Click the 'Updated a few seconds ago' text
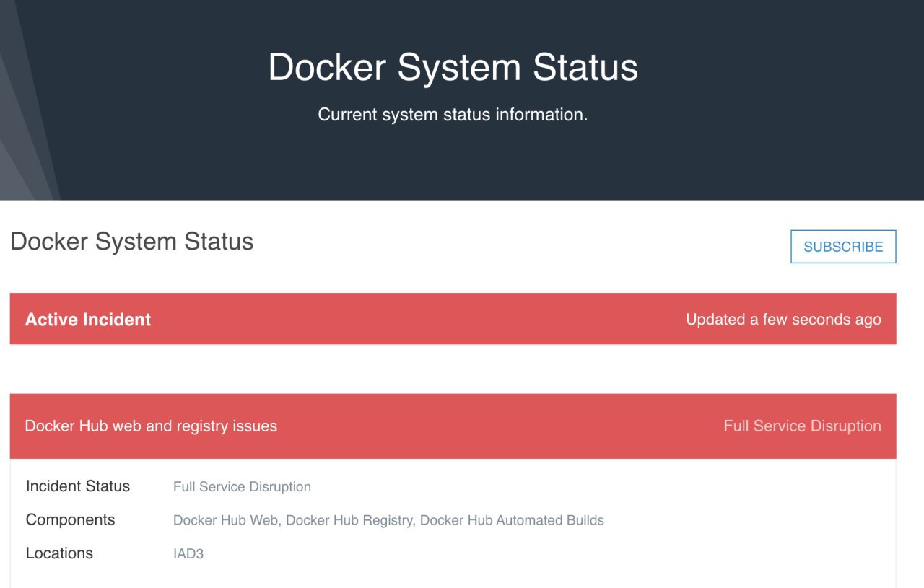 [x=783, y=320]
